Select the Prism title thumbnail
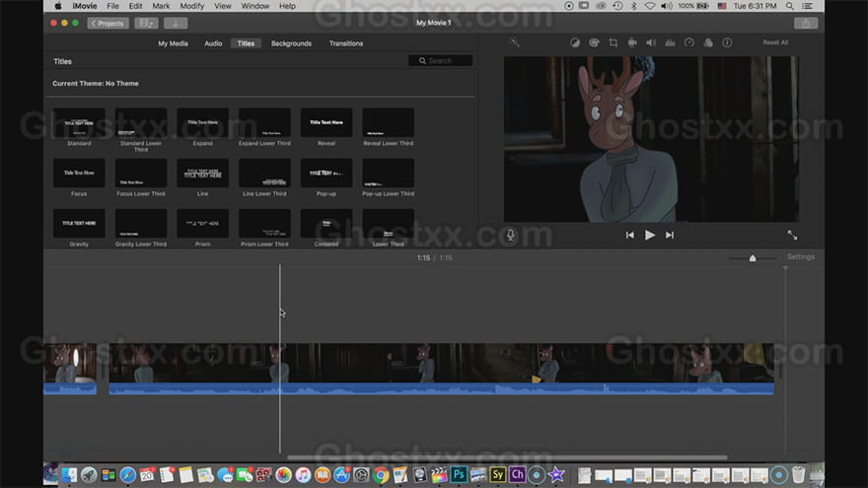The height and width of the screenshot is (488, 868). tap(202, 223)
